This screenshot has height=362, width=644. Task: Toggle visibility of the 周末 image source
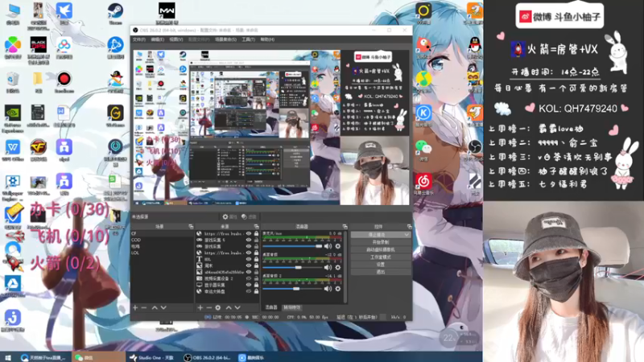[x=249, y=266]
